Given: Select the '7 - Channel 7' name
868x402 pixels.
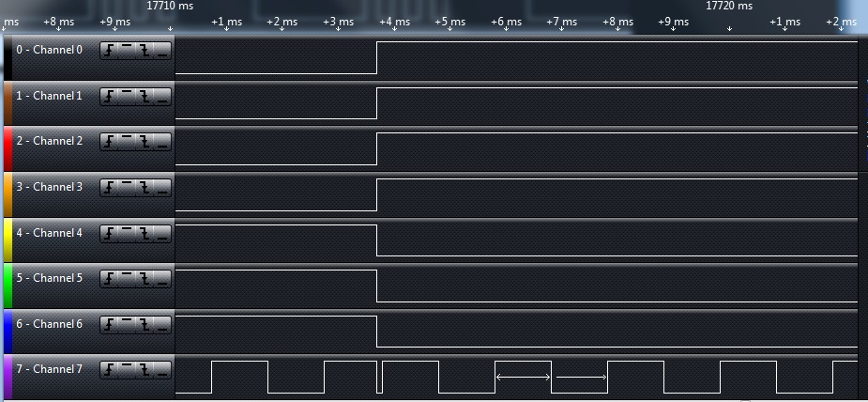Looking at the screenshot, I should tap(50, 369).
